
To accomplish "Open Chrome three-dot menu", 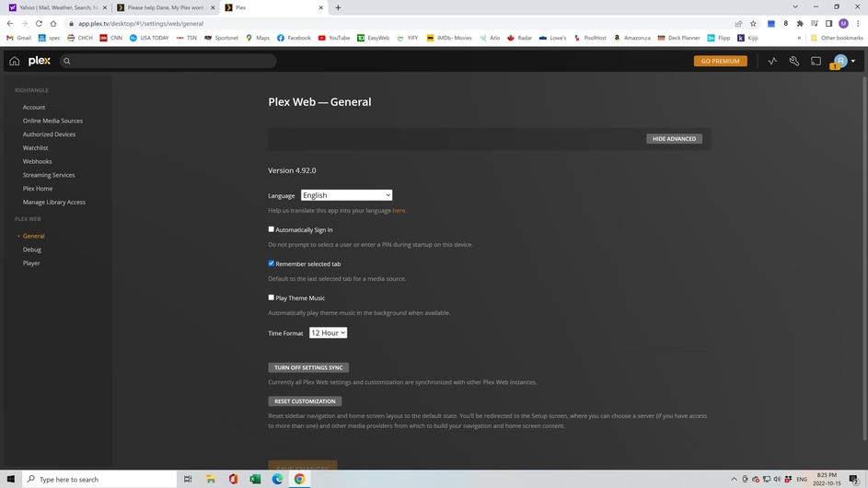I will (858, 23).
